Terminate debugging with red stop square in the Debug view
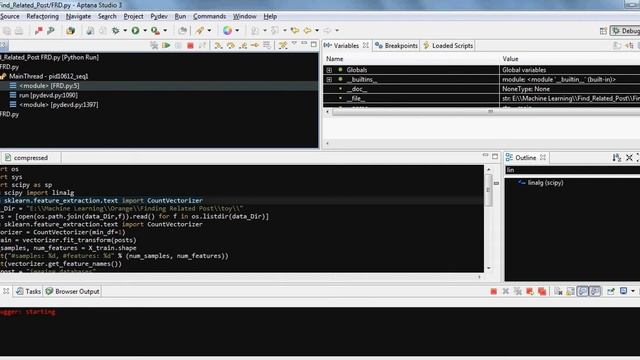Screen dimensions: 640x360 click(x=190, y=45)
